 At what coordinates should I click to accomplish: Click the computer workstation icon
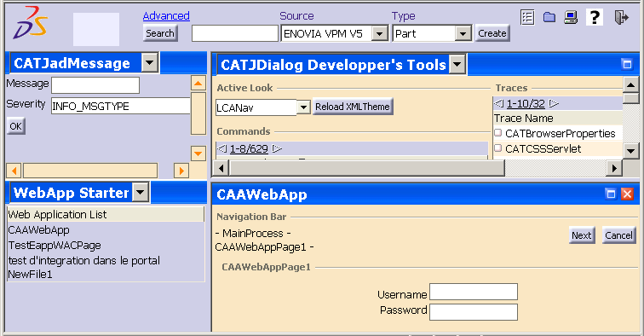(x=571, y=17)
